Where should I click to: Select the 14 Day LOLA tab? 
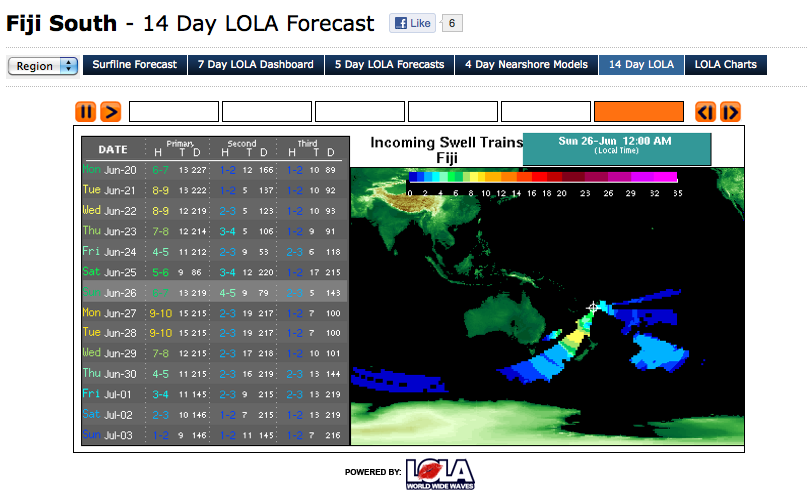(641, 65)
